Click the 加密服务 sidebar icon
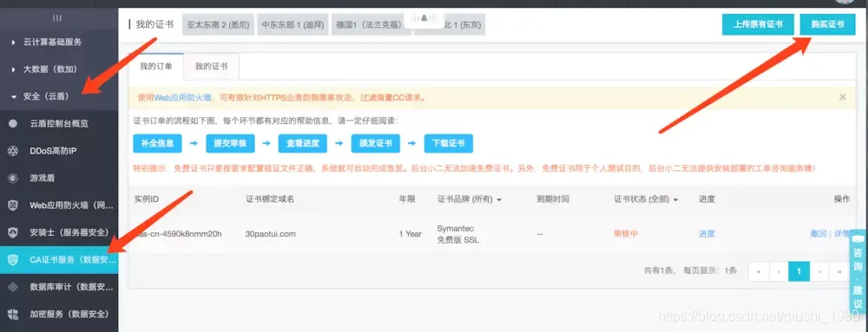The height and width of the screenshot is (332, 868). click(x=13, y=314)
